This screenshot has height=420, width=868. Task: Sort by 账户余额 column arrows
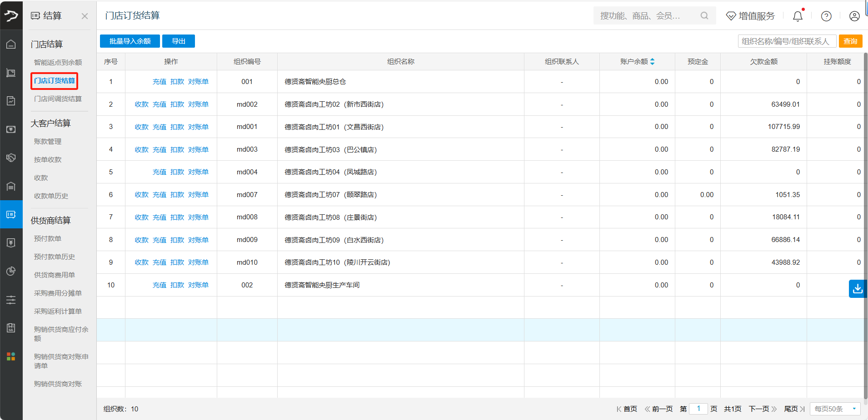pos(652,61)
